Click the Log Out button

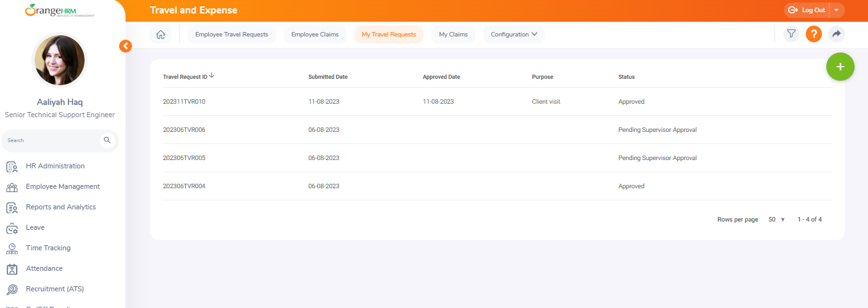[807, 10]
